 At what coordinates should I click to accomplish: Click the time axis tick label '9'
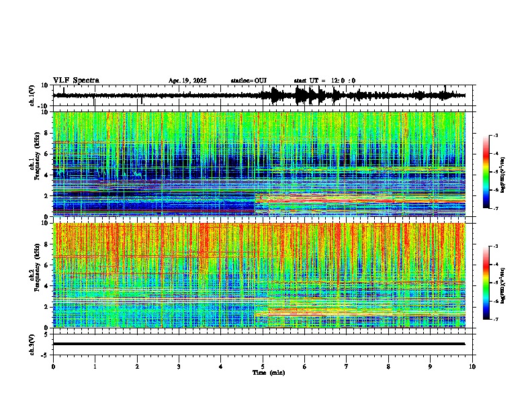[x=430, y=367]
